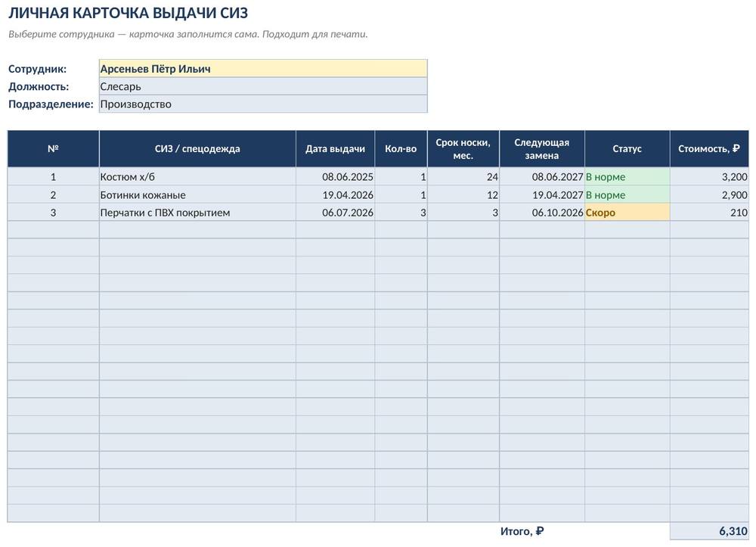The image size is (756, 547).
Task: Click the Слесарь position cell
Action: (x=263, y=86)
